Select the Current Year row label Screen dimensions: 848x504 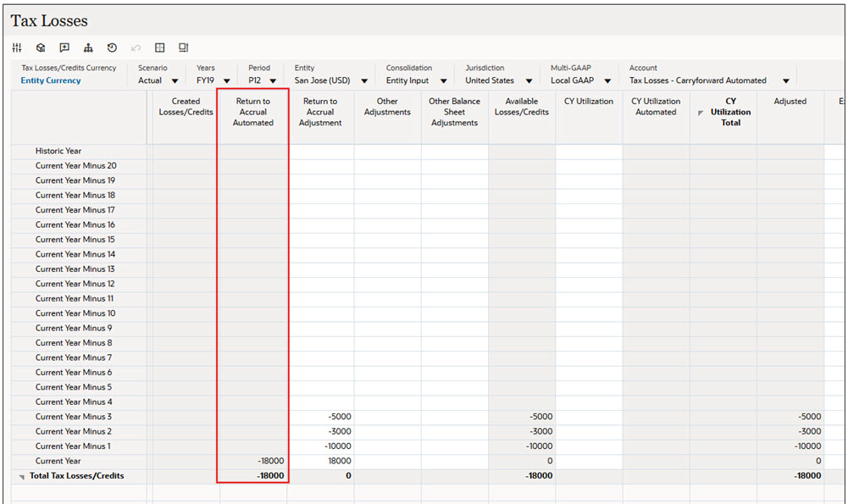(x=58, y=462)
